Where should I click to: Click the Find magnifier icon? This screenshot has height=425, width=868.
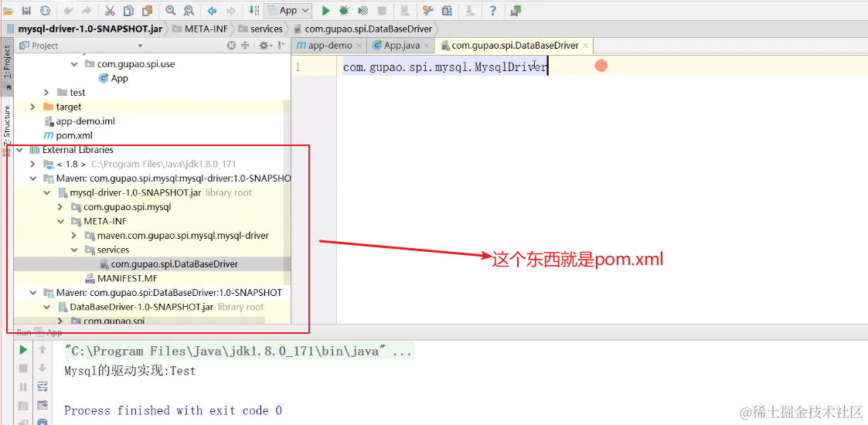tap(171, 10)
